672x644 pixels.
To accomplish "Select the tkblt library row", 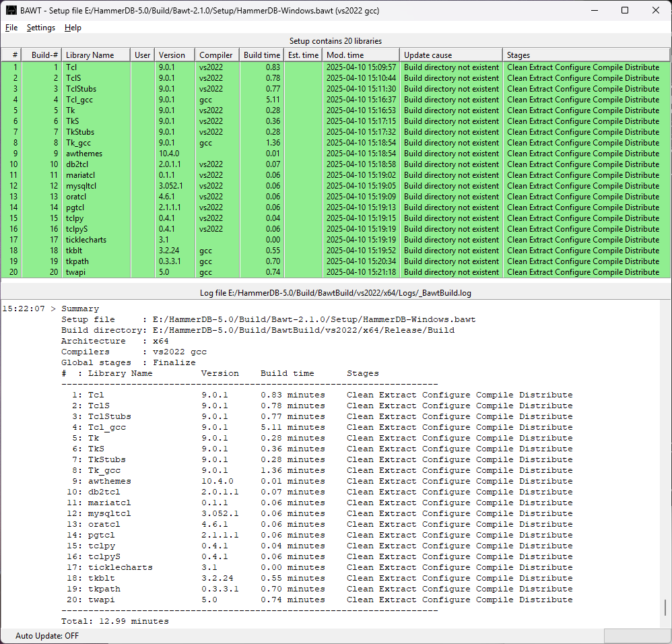I will point(335,251).
